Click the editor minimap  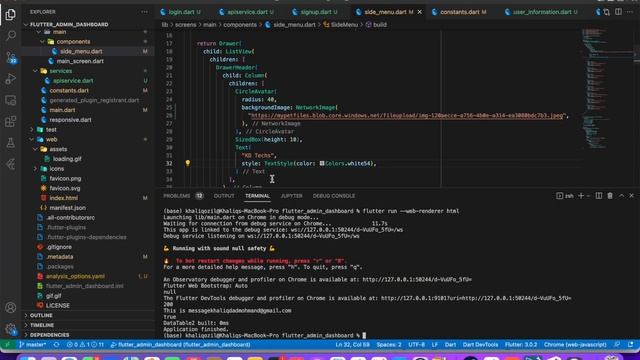[607, 90]
